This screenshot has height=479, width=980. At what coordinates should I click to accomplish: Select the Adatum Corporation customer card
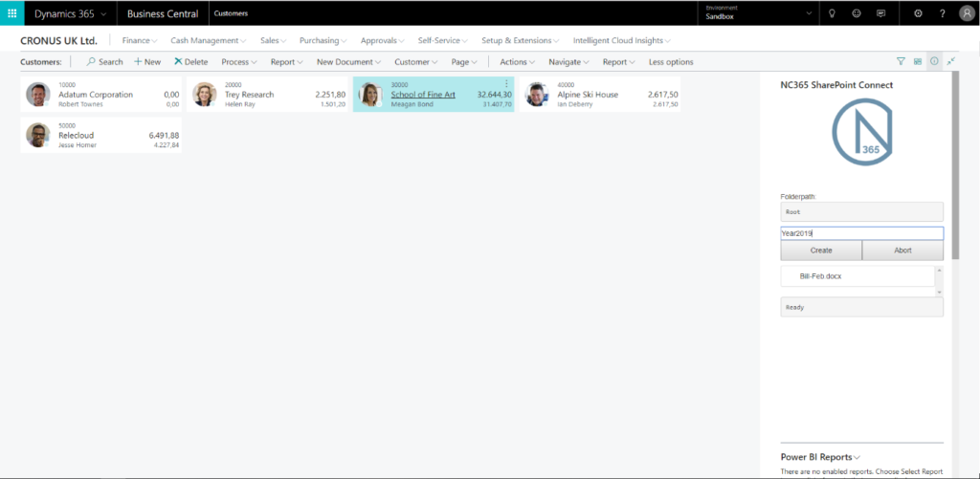(x=101, y=95)
